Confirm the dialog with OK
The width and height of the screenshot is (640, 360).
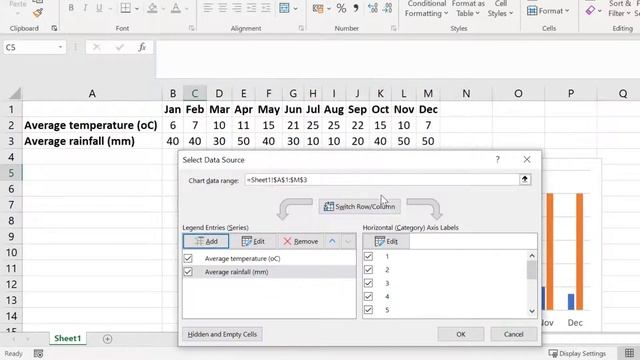click(x=461, y=334)
